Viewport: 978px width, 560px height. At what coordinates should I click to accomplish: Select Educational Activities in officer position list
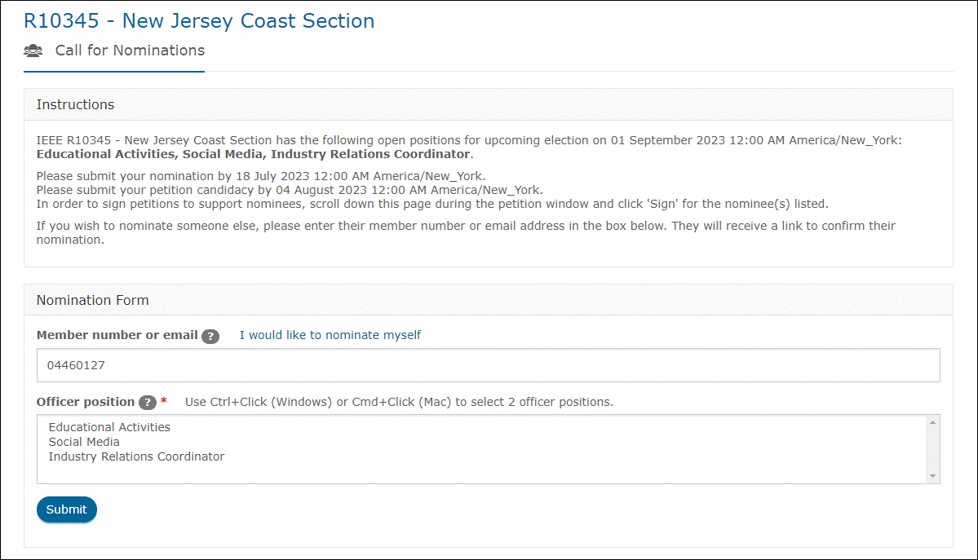coord(109,427)
